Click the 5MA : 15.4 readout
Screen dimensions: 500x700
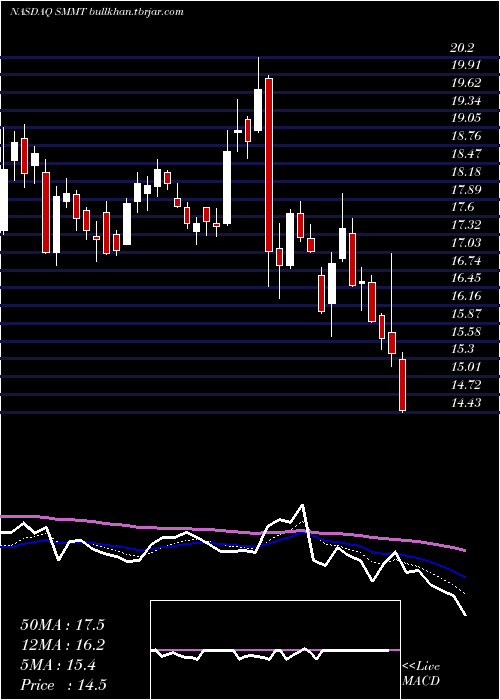(58, 665)
